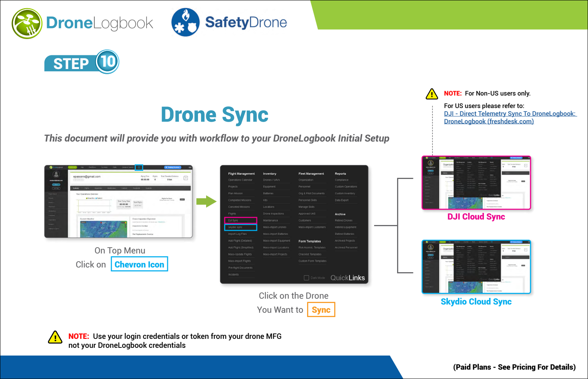Click the DroneLogbook logo at top left
The width and height of the screenshot is (588, 379).
point(83,23)
